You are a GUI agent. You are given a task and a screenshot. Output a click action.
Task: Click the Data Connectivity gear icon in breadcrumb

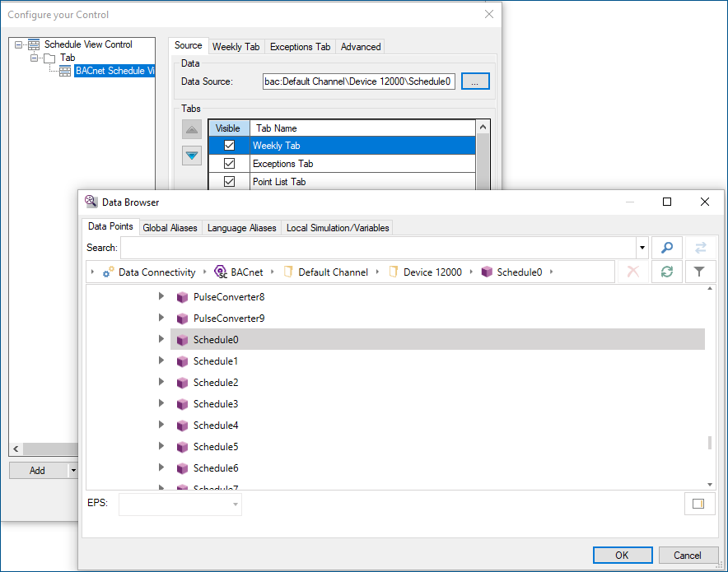click(x=108, y=272)
